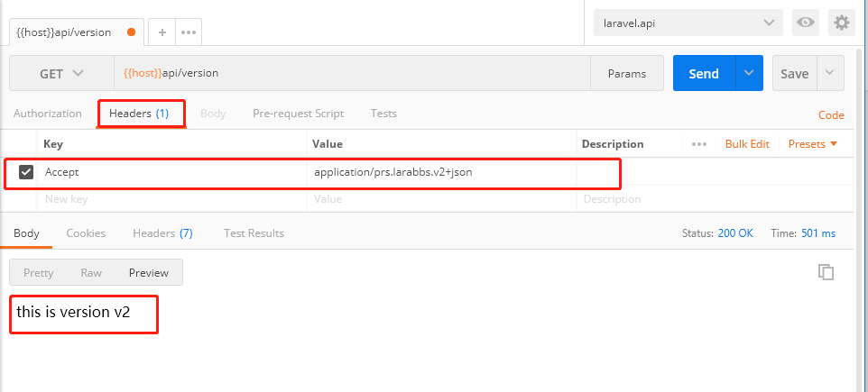This screenshot has width=868, height=392.
Task: Select the Raw response view
Action: (91, 272)
